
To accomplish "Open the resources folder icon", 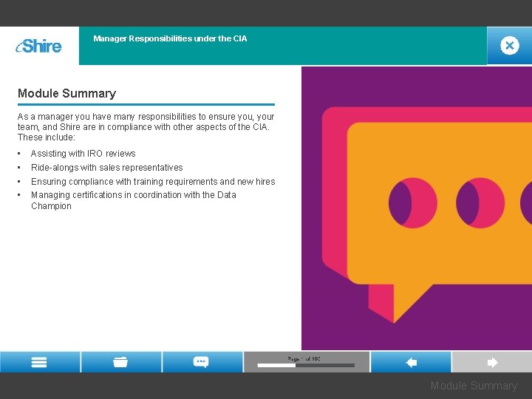I will [x=120, y=362].
